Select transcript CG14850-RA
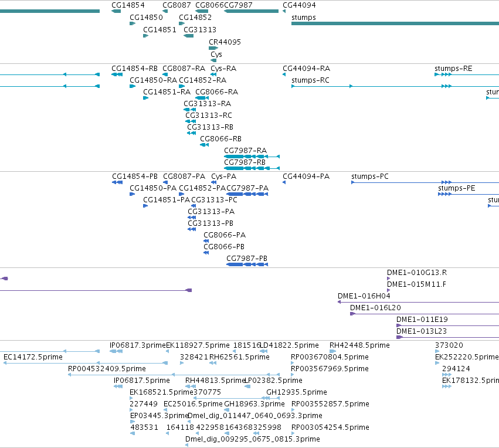499x448 pixels. tap(153, 80)
